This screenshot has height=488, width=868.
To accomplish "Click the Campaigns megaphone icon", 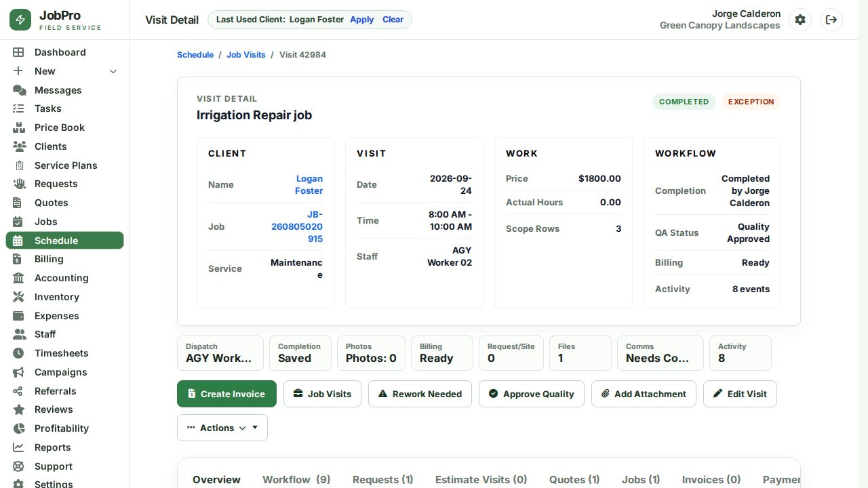I will [18, 372].
